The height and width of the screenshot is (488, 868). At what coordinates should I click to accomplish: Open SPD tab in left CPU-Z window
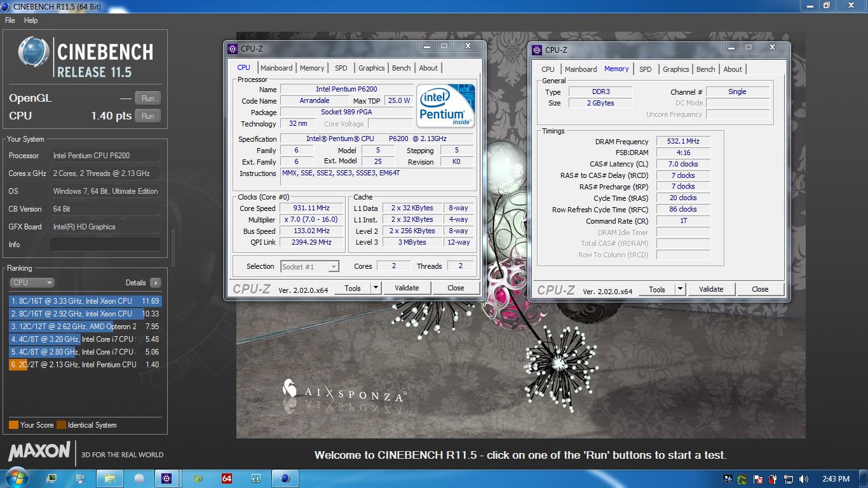[x=341, y=68]
